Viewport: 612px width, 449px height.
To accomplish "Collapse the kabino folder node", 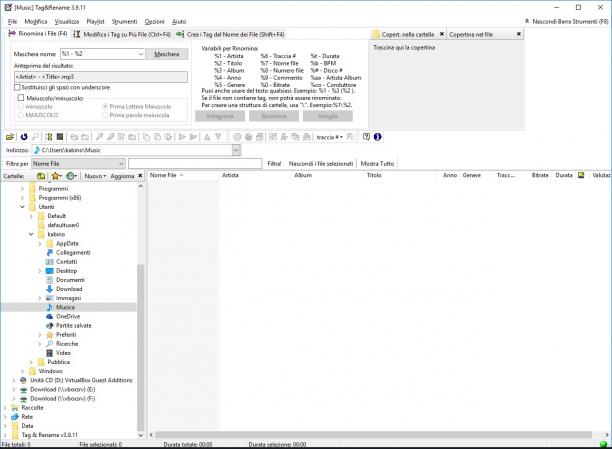I will [31, 234].
